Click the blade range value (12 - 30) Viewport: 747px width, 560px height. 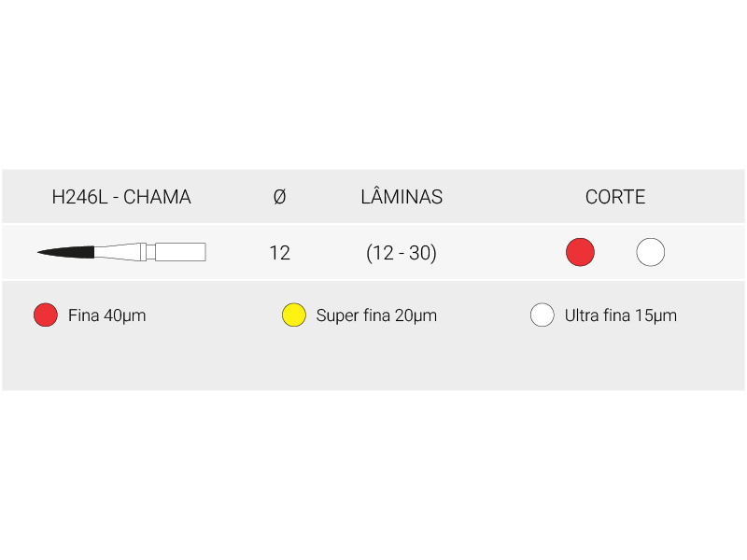point(402,253)
